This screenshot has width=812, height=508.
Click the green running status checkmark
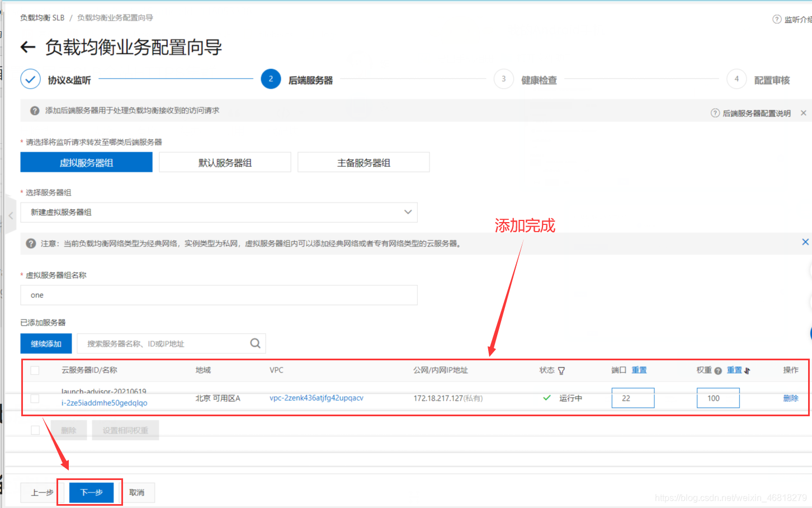(x=547, y=398)
